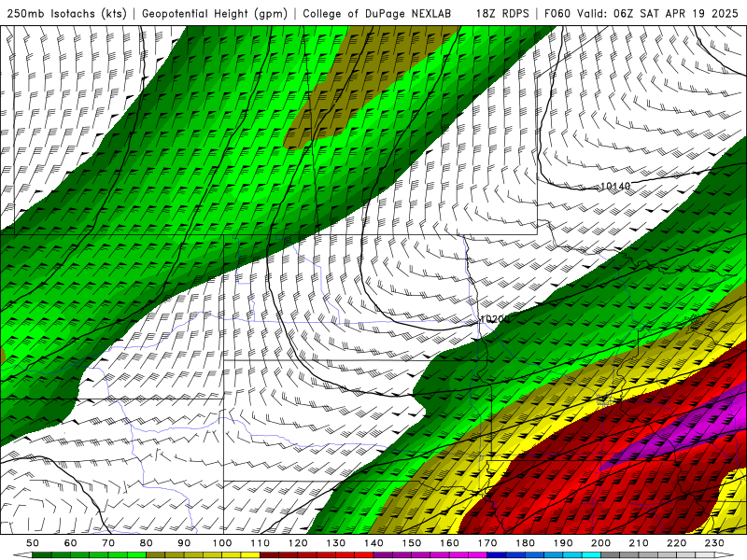Click the 50 value on the color legend
The image size is (747, 560).
point(33,543)
